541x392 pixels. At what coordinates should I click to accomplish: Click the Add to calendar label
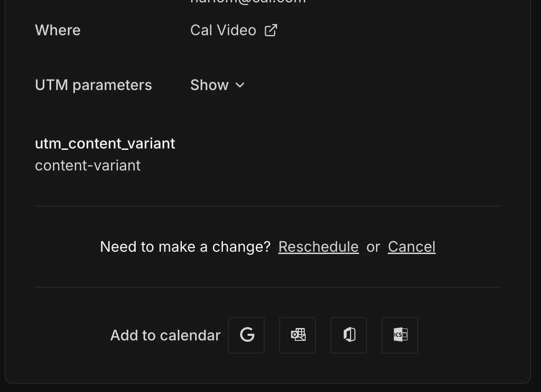[165, 335]
